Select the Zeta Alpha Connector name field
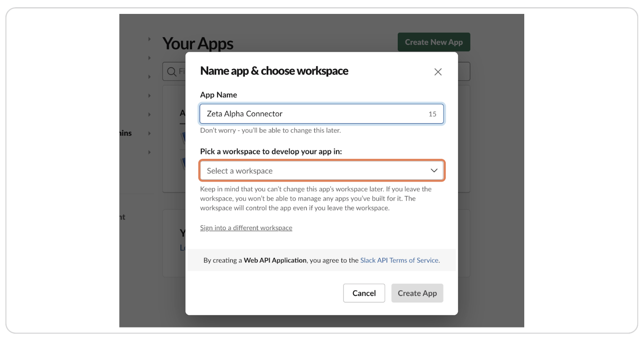The image size is (644, 340). click(x=314, y=113)
